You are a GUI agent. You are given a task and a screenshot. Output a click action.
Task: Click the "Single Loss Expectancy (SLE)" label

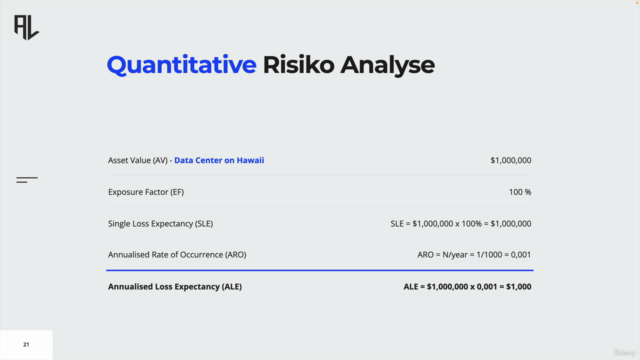tap(160, 224)
